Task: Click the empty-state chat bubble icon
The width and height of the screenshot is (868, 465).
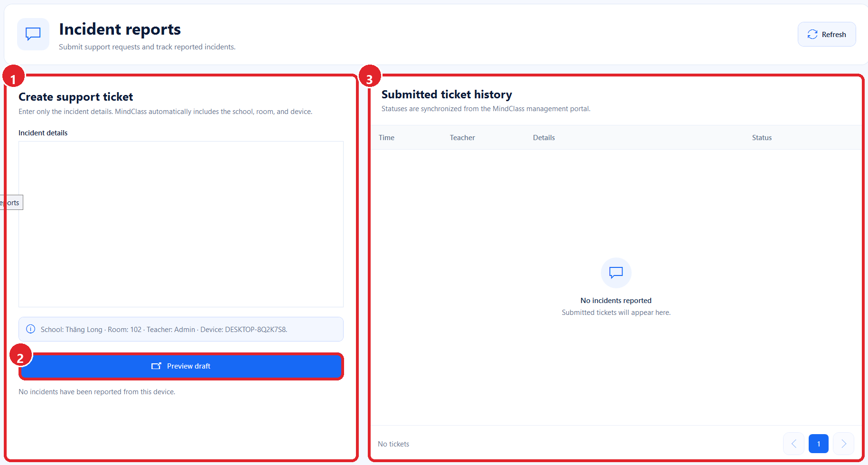Action: click(x=616, y=273)
